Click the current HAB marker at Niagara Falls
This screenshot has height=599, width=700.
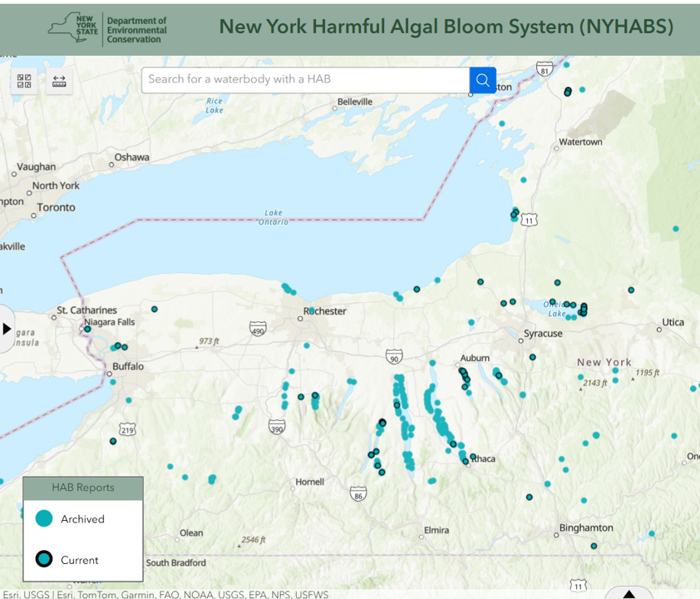click(87, 329)
